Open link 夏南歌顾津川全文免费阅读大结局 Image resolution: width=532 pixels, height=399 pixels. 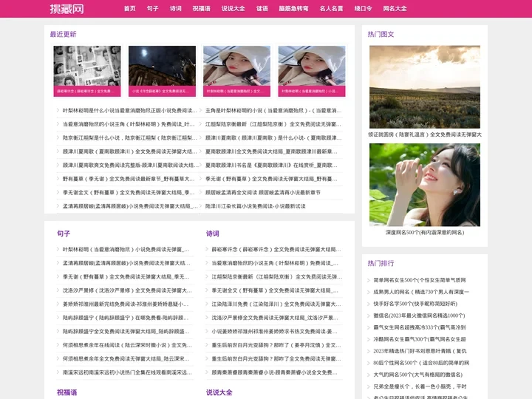[x=271, y=151]
